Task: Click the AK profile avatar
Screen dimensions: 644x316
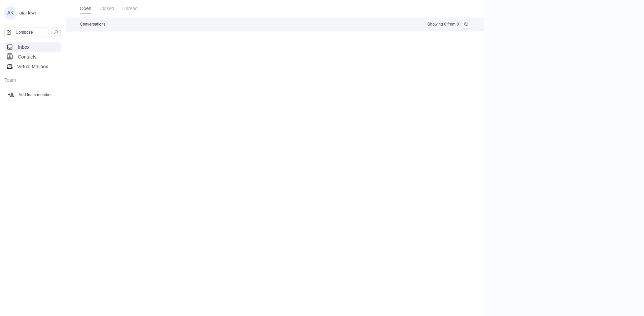Action: point(10,13)
